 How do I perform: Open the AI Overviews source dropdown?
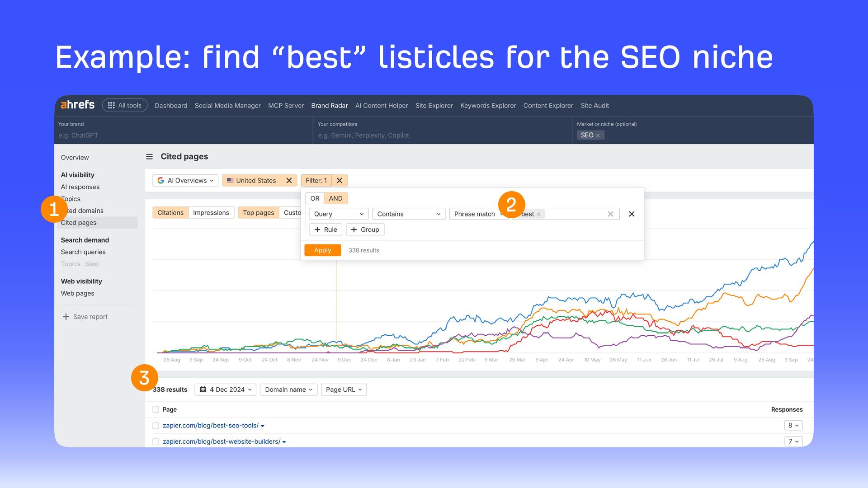(185, 180)
